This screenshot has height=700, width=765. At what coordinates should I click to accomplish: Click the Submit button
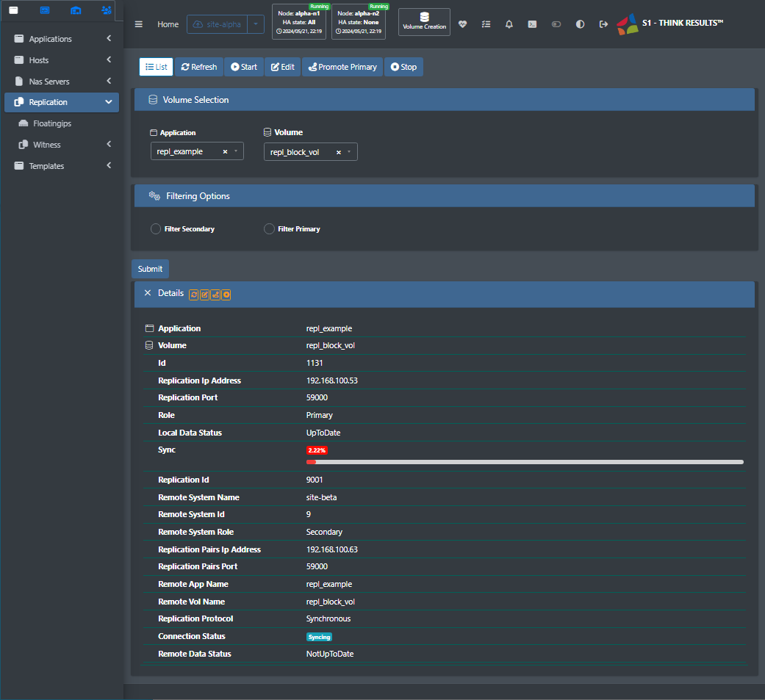point(150,269)
